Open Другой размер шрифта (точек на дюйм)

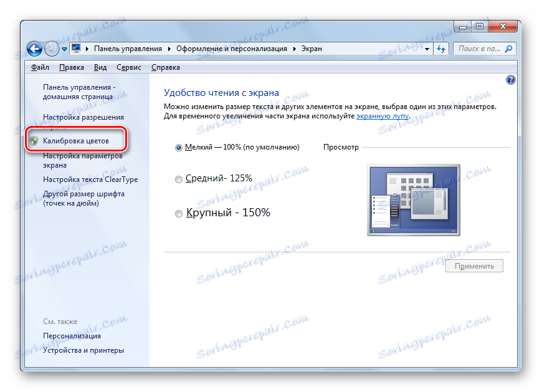[83, 198]
